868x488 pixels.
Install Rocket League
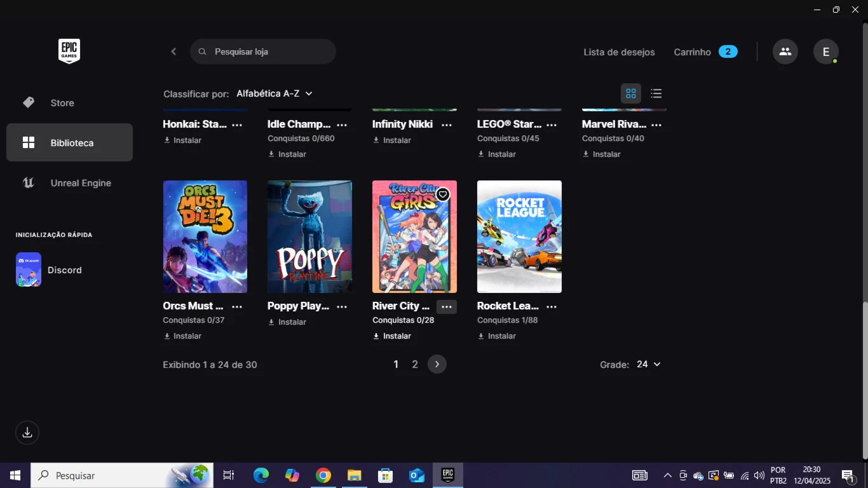[x=497, y=336]
